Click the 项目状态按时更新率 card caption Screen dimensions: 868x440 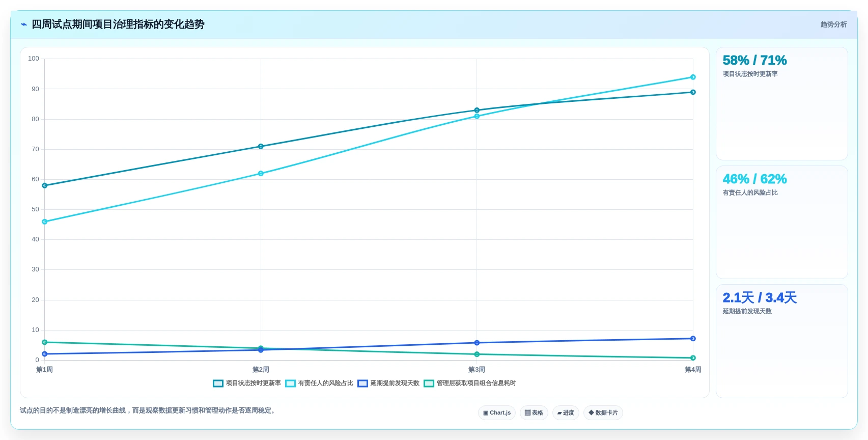point(750,74)
